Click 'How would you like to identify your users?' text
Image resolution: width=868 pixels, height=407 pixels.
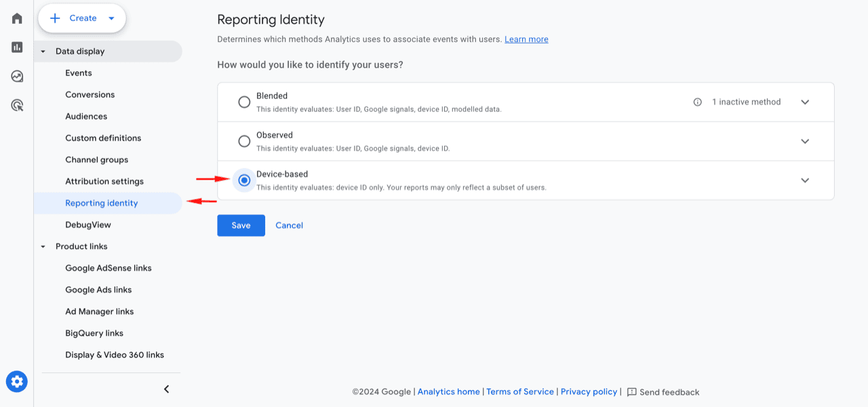coord(310,65)
